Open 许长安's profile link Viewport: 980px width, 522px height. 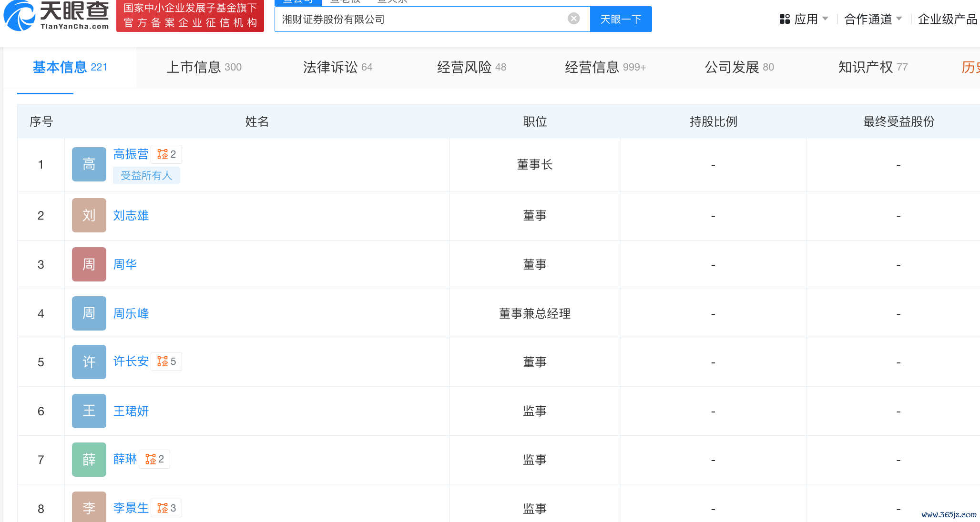pos(131,361)
